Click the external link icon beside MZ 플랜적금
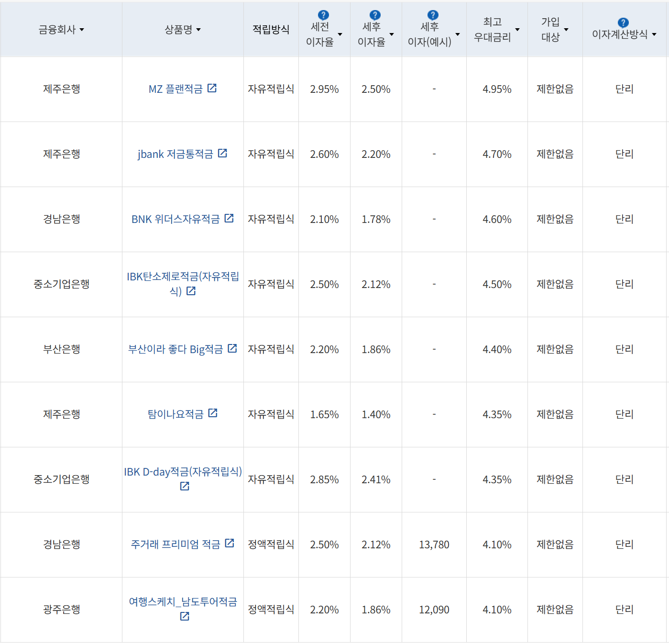This screenshot has height=644, width=669. [x=213, y=88]
